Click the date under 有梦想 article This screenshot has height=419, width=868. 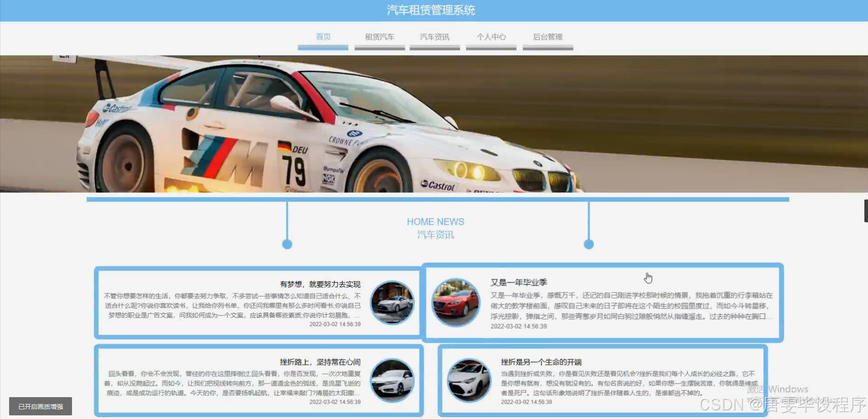[335, 324]
